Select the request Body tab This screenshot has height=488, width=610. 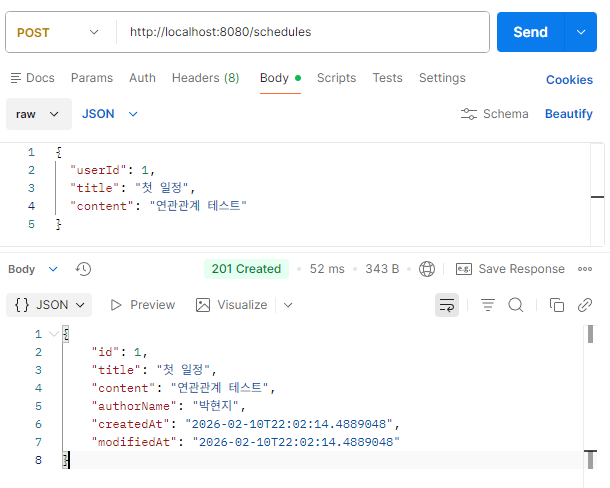pyautogui.click(x=280, y=78)
